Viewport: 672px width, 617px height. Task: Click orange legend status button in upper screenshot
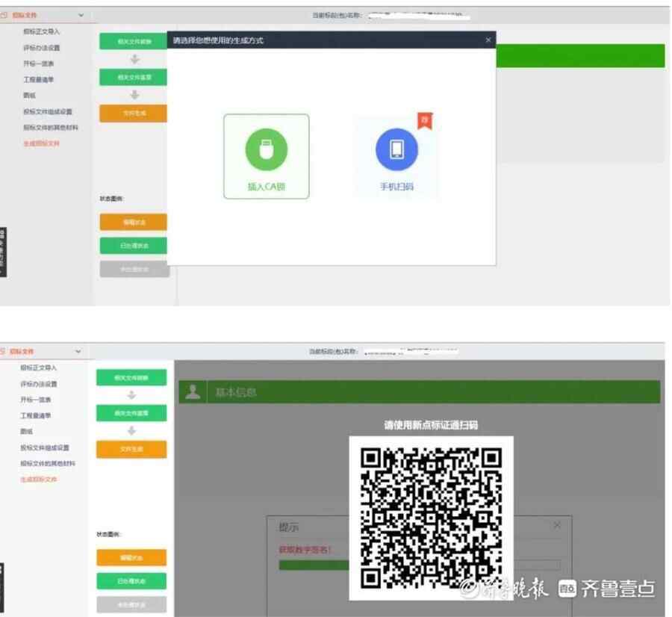click(x=134, y=222)
